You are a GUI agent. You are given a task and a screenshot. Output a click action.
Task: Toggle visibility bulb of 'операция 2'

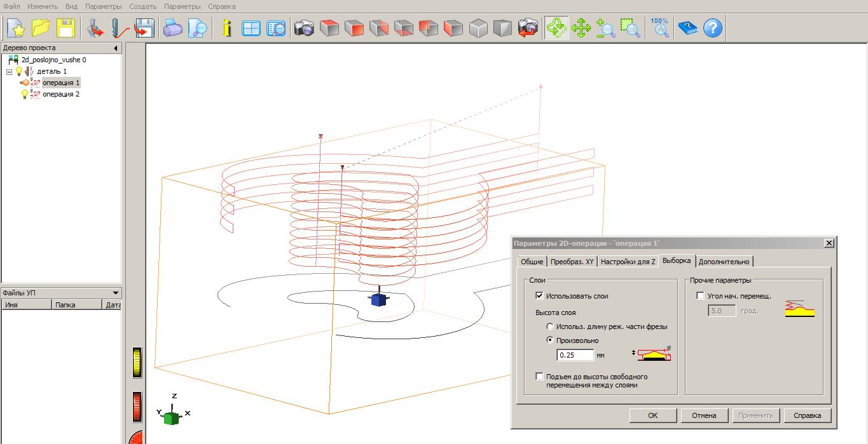25,94
